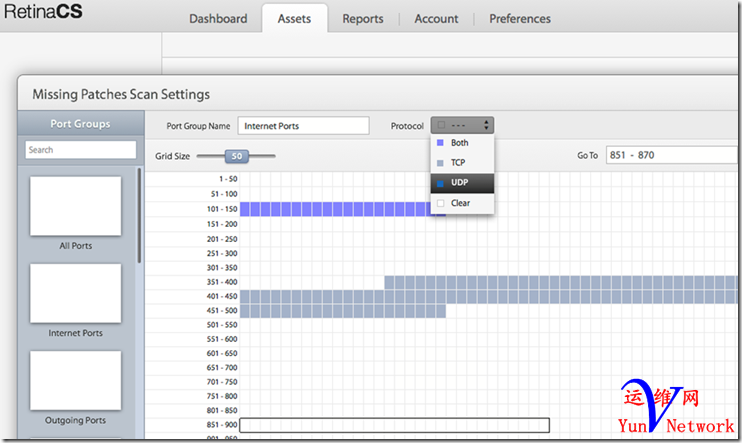Choose TCP from the protocol menu

click(x=462, y=163)
